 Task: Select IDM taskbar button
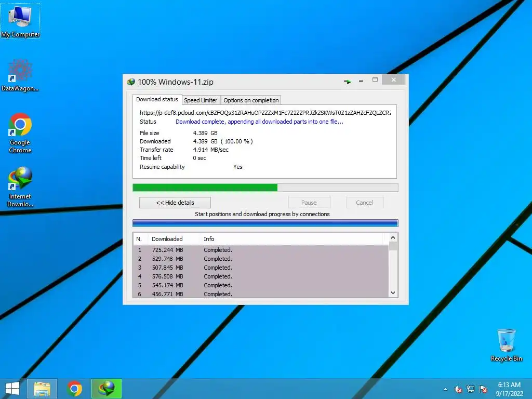[x=107, y=389]
